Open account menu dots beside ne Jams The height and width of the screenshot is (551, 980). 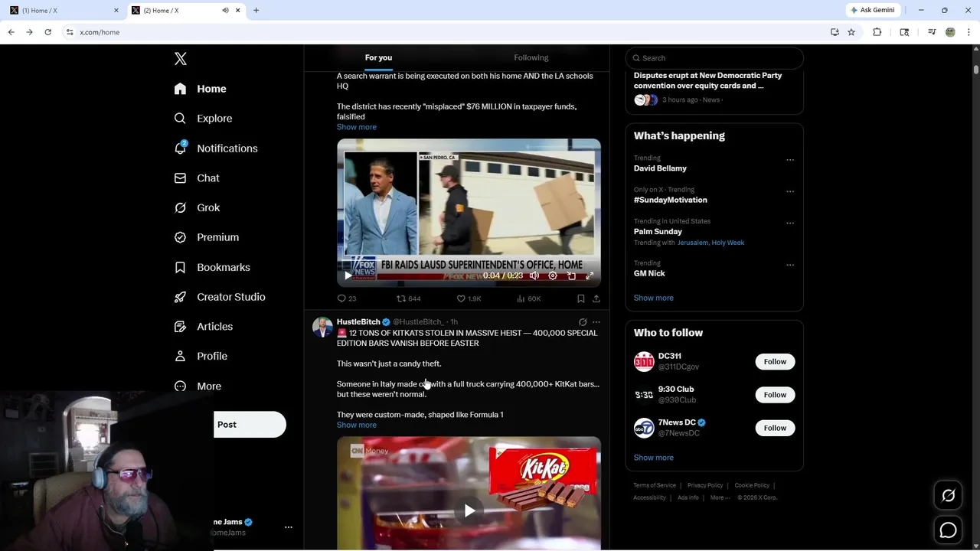(289, 527)
